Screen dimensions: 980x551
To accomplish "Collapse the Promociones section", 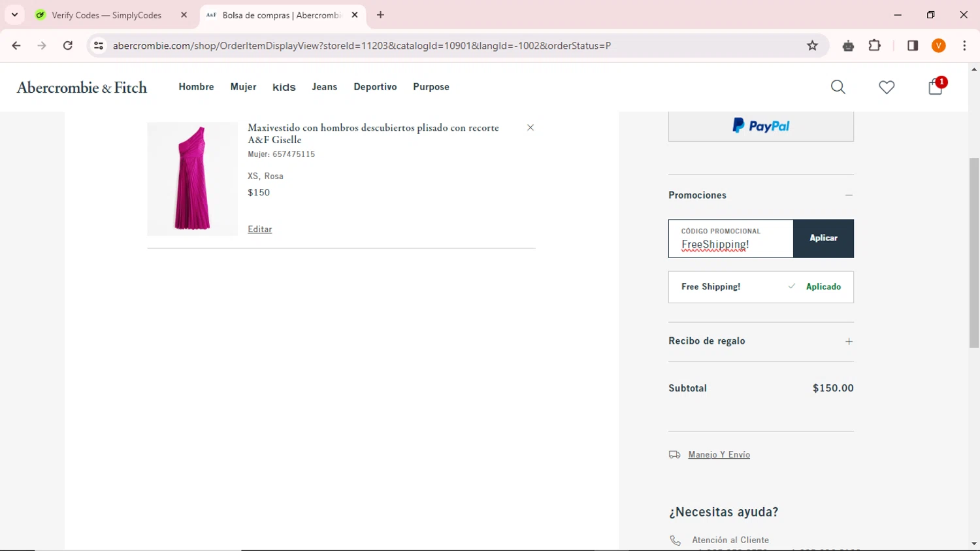I will (849, 195).
